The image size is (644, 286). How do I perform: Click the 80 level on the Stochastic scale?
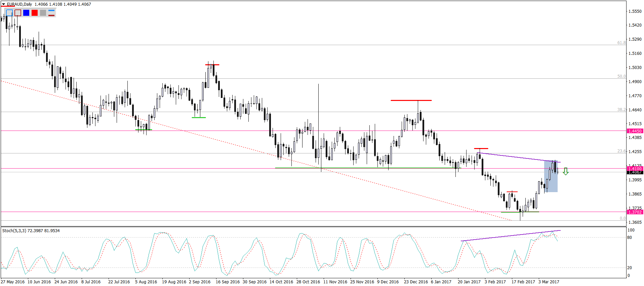pos(630,238)
